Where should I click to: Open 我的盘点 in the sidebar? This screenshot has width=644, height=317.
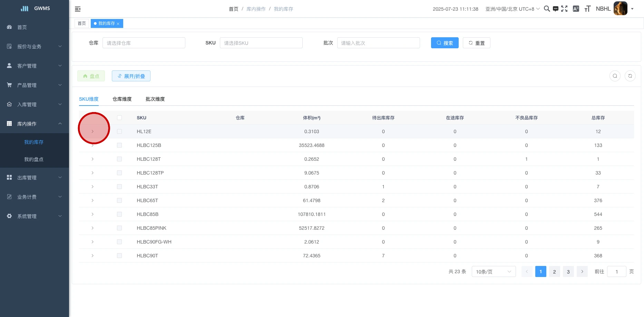[34, 159]
